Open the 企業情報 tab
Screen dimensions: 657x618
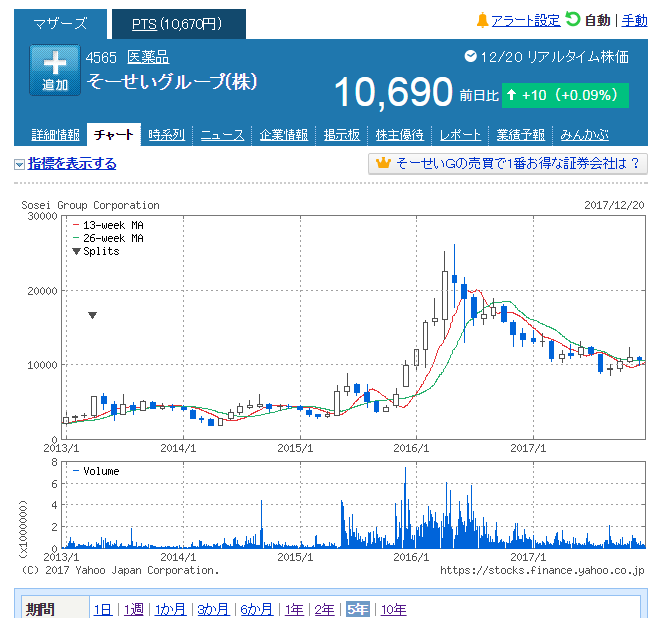click(x=283, y=134)
